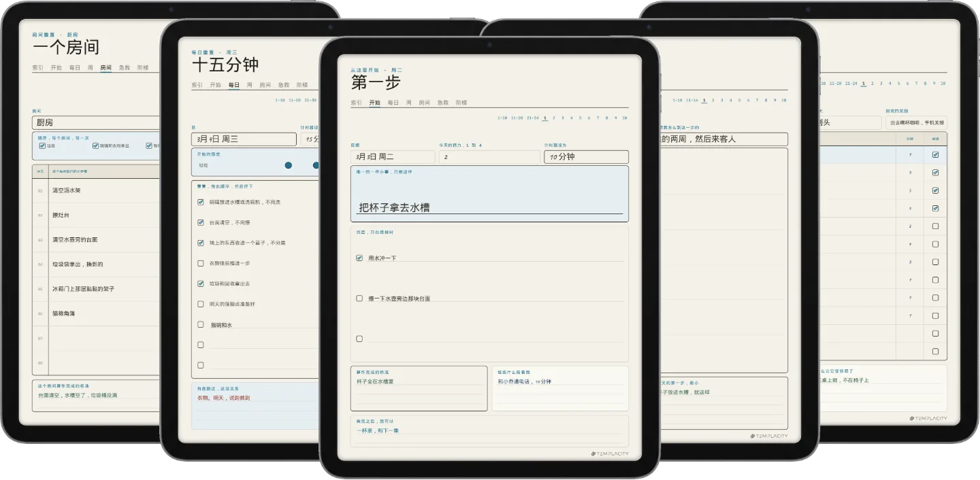Uncheck the 用水冲一下 checkbox
The width and height of the screenshot is (980, 480).
pos(359,258)
